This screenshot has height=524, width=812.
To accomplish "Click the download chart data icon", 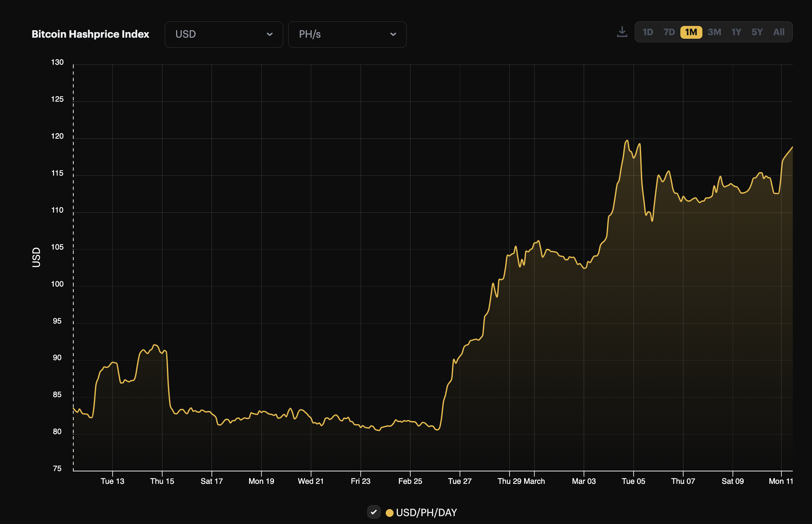I will (x=622, y=32).
